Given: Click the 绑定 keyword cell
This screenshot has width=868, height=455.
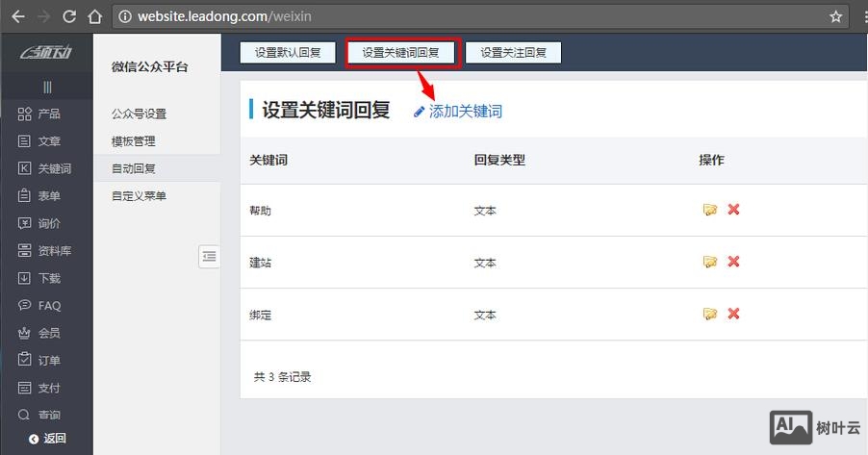Looking at the screenshot, I should (x=260, y=316).
